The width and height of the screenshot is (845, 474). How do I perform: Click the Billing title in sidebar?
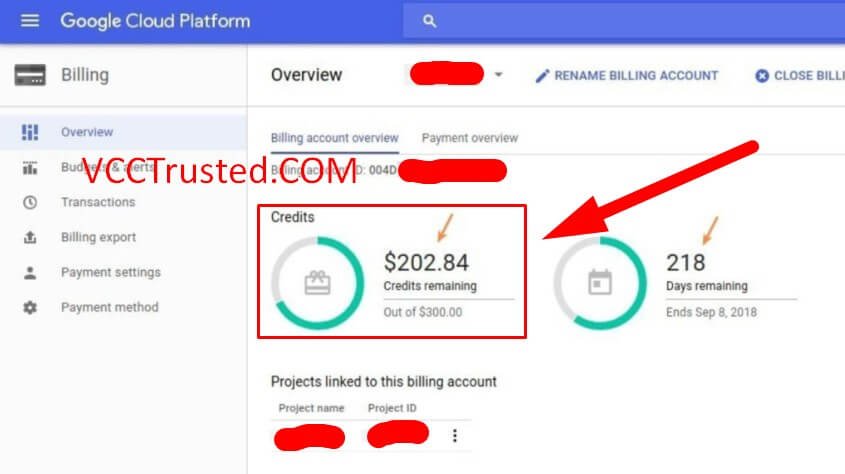pos(85,75)
